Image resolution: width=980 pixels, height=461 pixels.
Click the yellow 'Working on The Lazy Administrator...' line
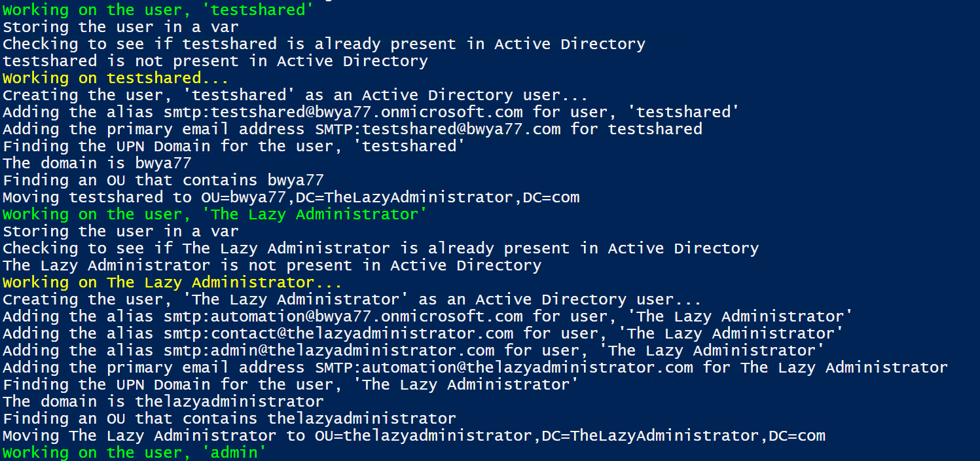173,282
